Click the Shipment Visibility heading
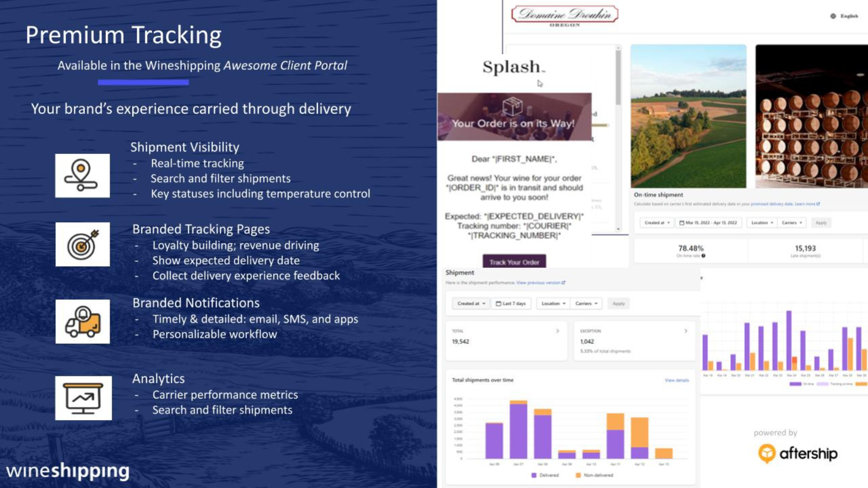Image resolution: width=868 pixels, height=488 pixels. click(x=184, y=147)
